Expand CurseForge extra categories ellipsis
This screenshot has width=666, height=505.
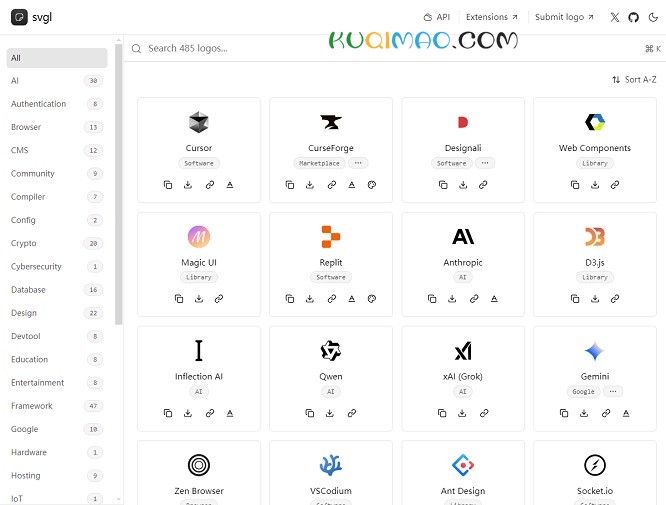tap(358, 163)
